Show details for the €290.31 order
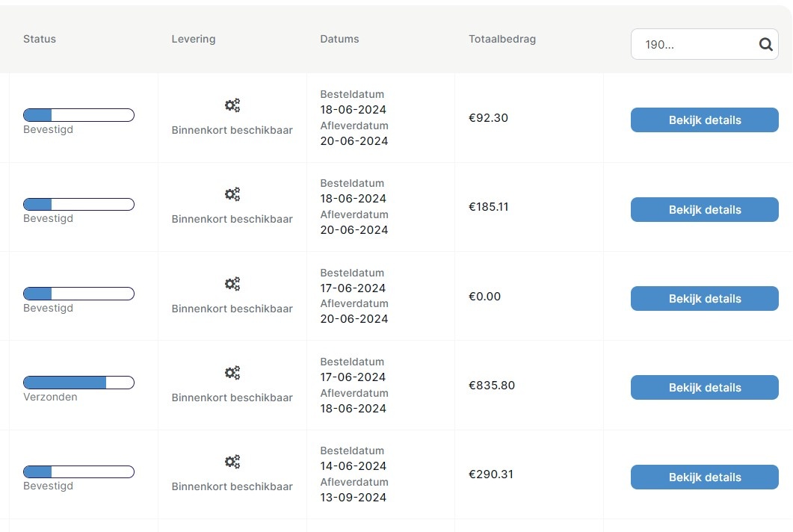 click(x=704, y=477)
